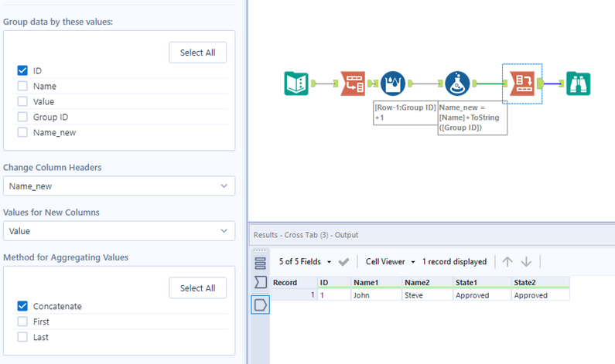Click the Text Input output anchor
This screenshot has height=364, width=615.
tap(313, 83)
